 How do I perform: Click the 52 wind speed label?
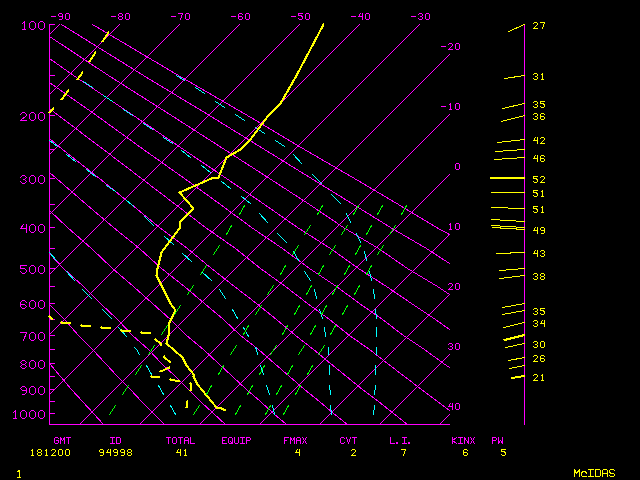(x=538, y=179)
